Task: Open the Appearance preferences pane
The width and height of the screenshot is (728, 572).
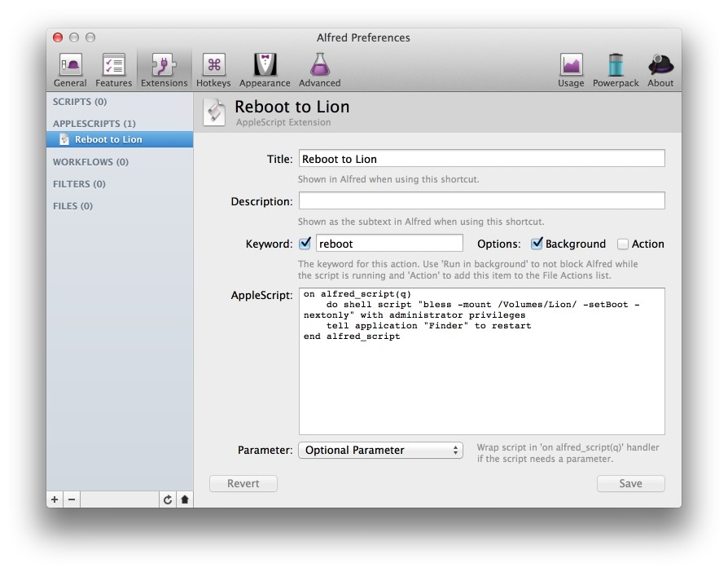Action: [x=265, y=70]
